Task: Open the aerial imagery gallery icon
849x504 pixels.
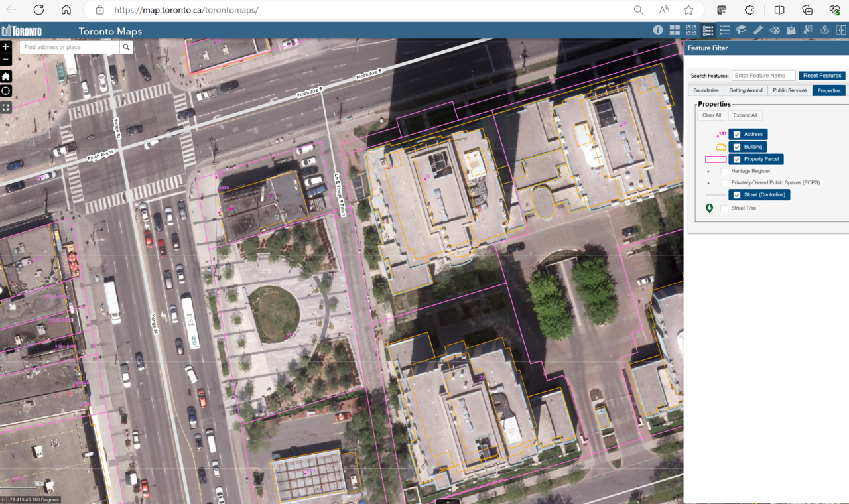Action: [691, 30]
